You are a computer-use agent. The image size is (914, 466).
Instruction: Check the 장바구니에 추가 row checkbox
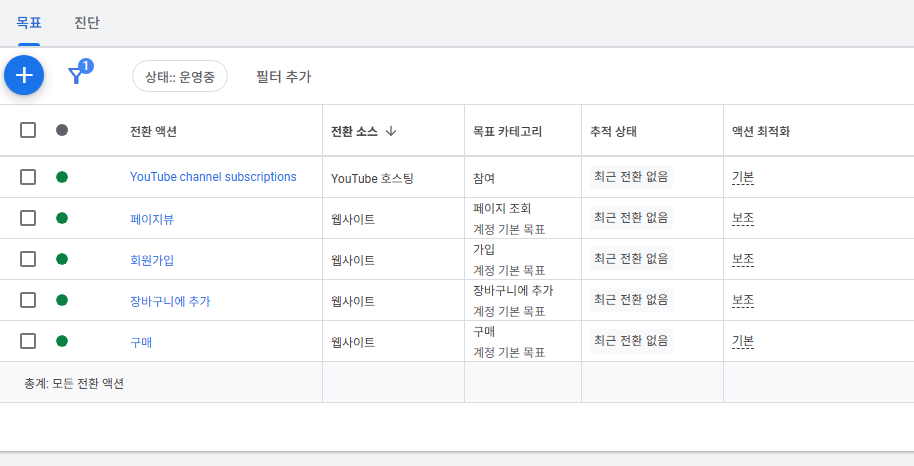click(28, 300)
